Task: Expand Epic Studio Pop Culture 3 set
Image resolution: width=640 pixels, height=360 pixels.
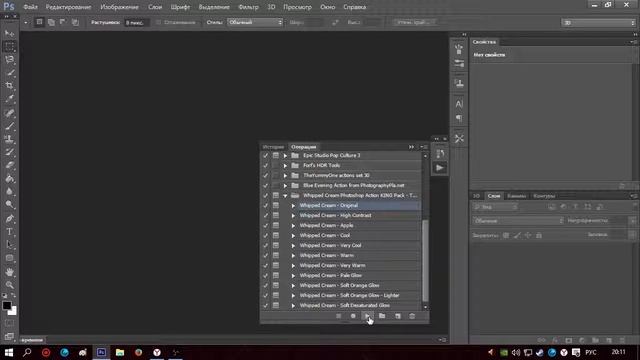Action: click(x=285, y=156)
